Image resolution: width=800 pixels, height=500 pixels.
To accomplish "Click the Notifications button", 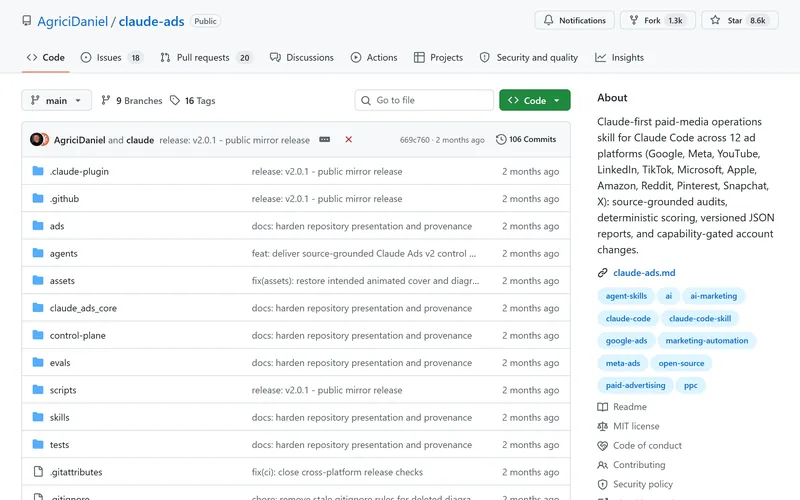I will pyautogui.click(x=574, y=20).
